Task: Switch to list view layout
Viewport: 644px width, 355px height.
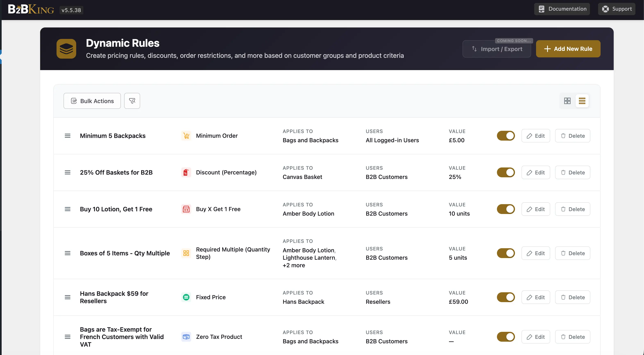Action: tap(582, 101)
